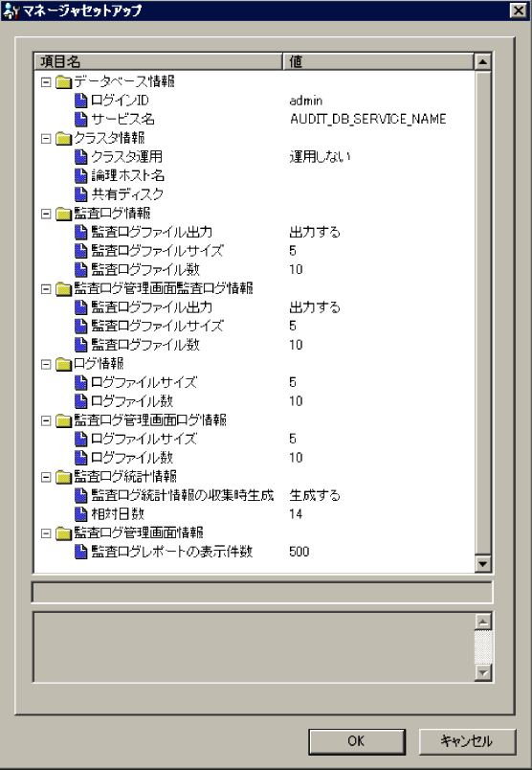
Task: Select the サービス名 document icon
Action: pyautogui.click(x=80, y=120)
